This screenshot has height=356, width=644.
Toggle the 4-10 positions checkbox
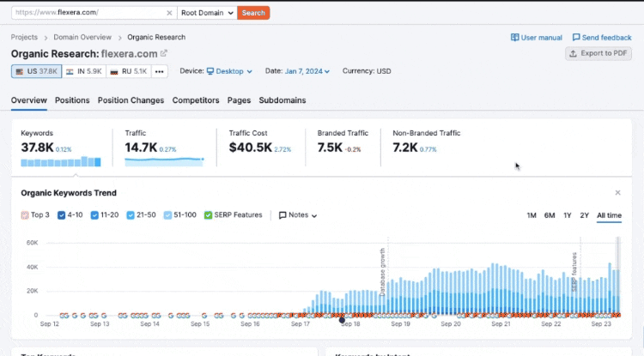pyautogui.click(x=62, y=215)
